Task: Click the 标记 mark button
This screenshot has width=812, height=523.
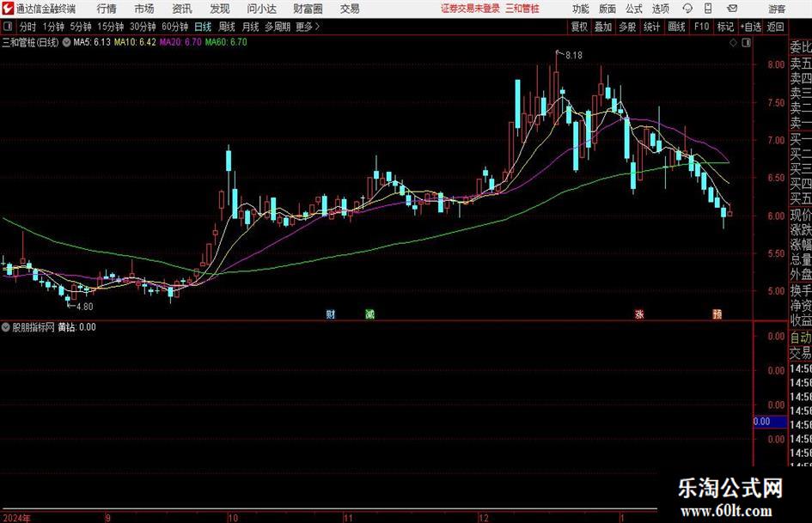Action: 725,27
